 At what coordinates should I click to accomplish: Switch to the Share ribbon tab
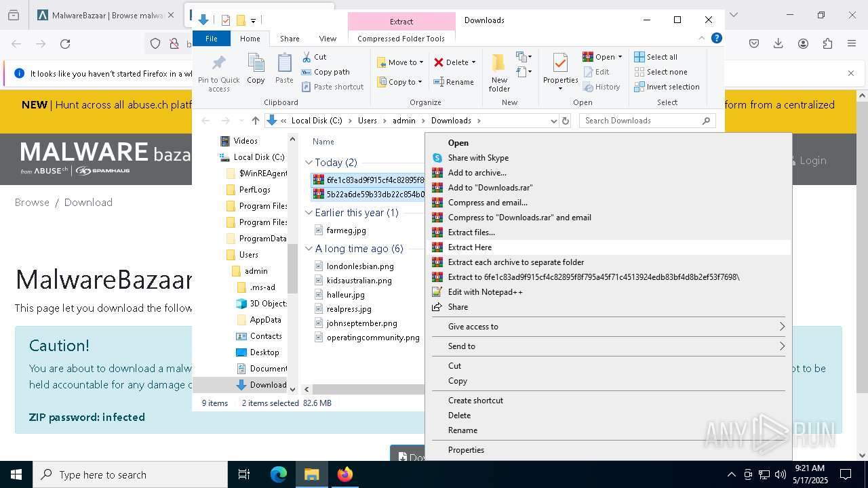click(290, 39)
